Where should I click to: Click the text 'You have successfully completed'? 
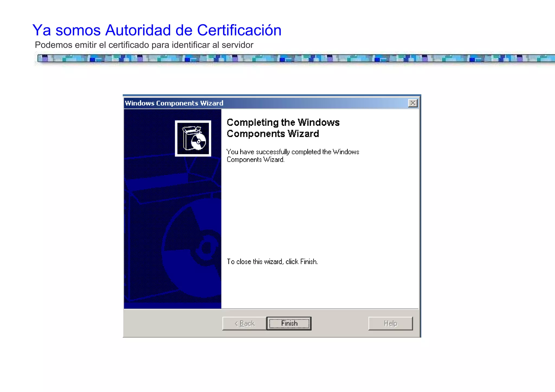coord(273,152)
